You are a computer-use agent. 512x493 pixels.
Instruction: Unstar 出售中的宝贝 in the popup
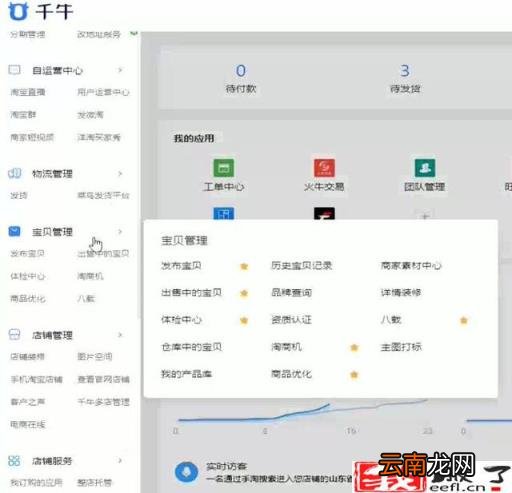point(244,293)
